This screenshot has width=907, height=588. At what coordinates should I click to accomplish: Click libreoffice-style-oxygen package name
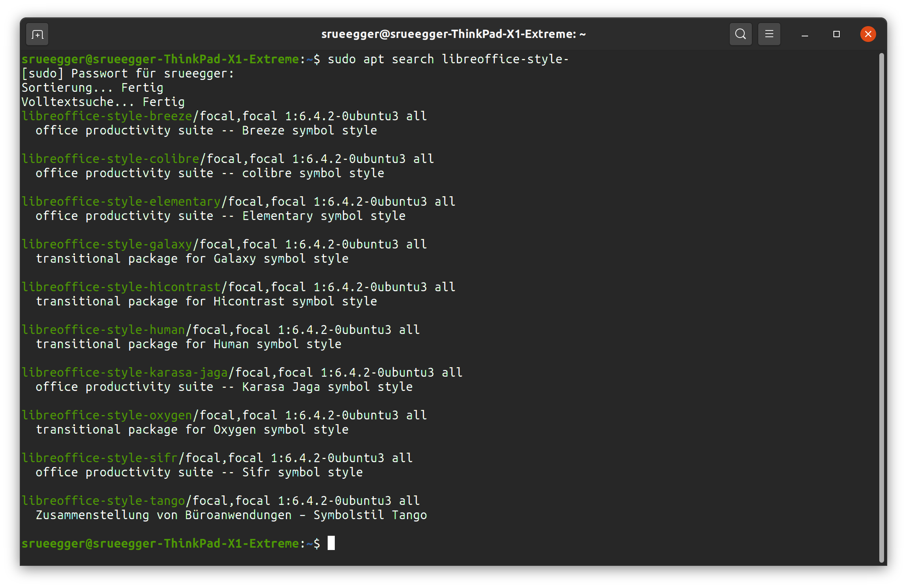[107, 415]
